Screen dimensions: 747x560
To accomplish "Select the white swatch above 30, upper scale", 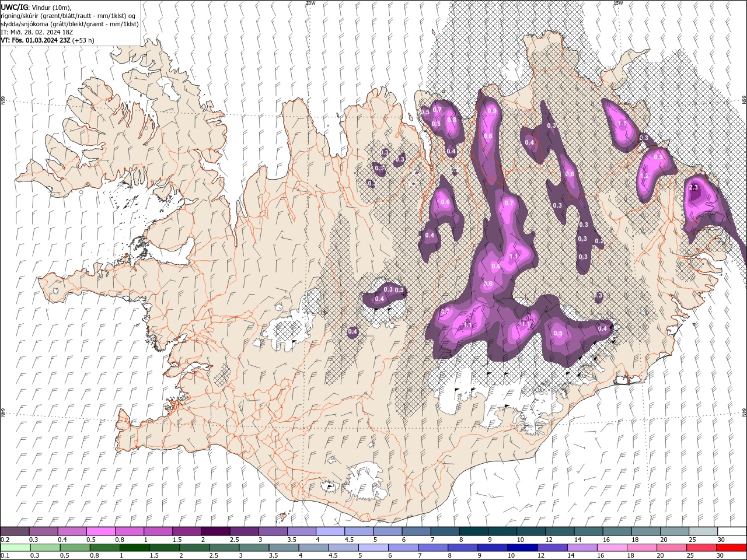I will coord(732,531).
